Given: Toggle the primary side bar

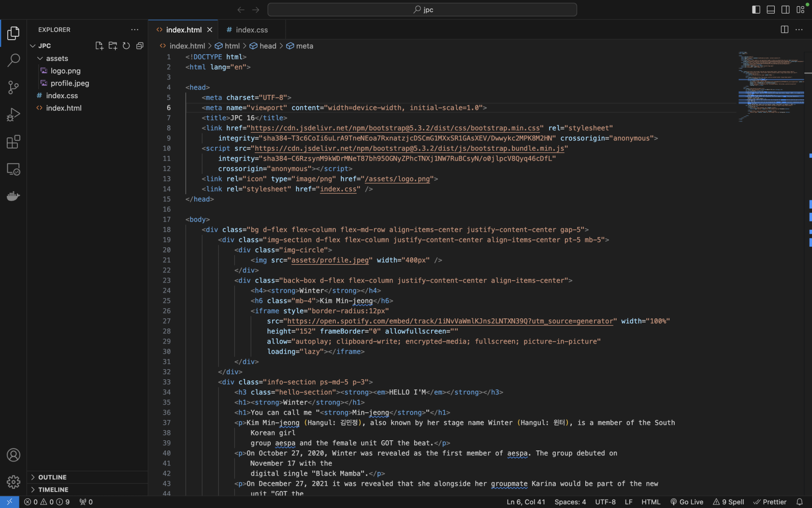Looking at the screenshot, I should pyautogui.click(x=756, y=10).
